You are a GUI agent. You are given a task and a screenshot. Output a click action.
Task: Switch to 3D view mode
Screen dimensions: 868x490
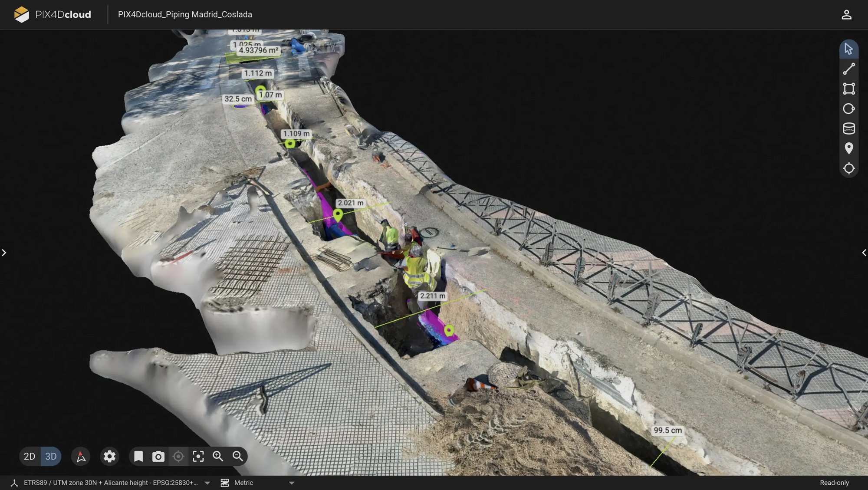tap(51, 456)
